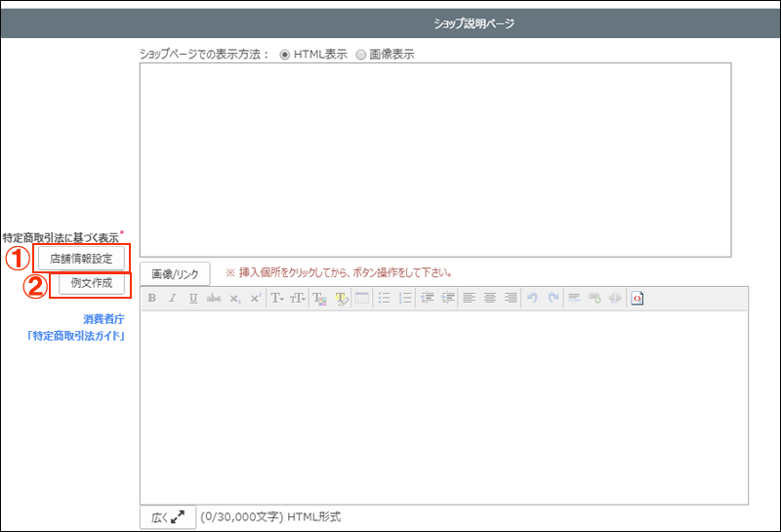
Task: Click the (0/30,000文字) HTML形式 counter text
Action: tap(270, 517)
